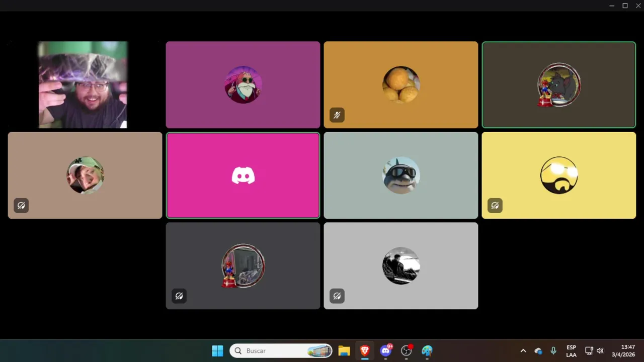Click the green cap avatar on the tan tile
The width and height of the screenshot is (644, 362).
point(85,175)
